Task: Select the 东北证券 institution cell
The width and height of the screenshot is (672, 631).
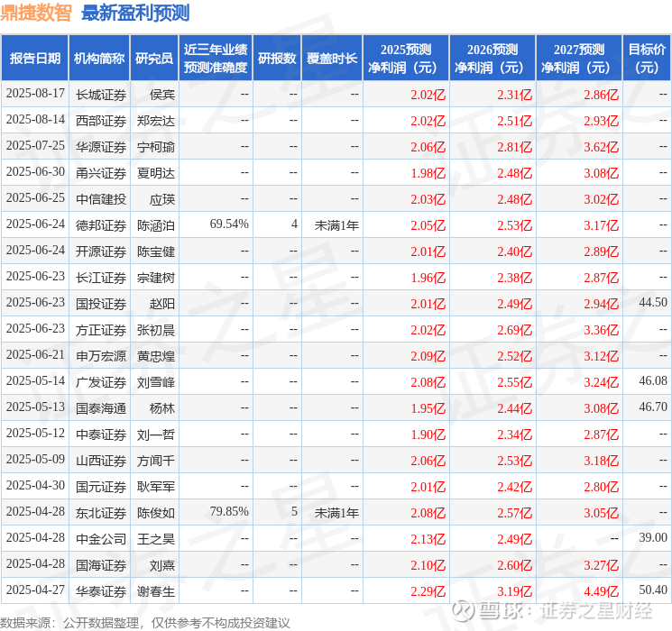Action: [x=101, y=513]
